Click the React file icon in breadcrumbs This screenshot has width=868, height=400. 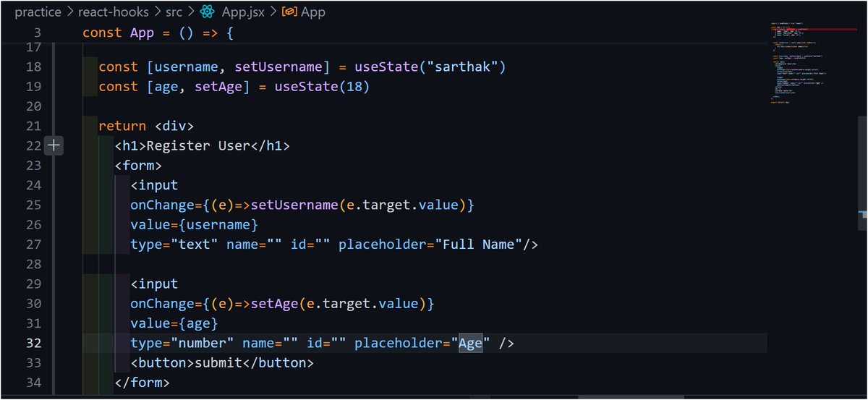pos(208,12)
